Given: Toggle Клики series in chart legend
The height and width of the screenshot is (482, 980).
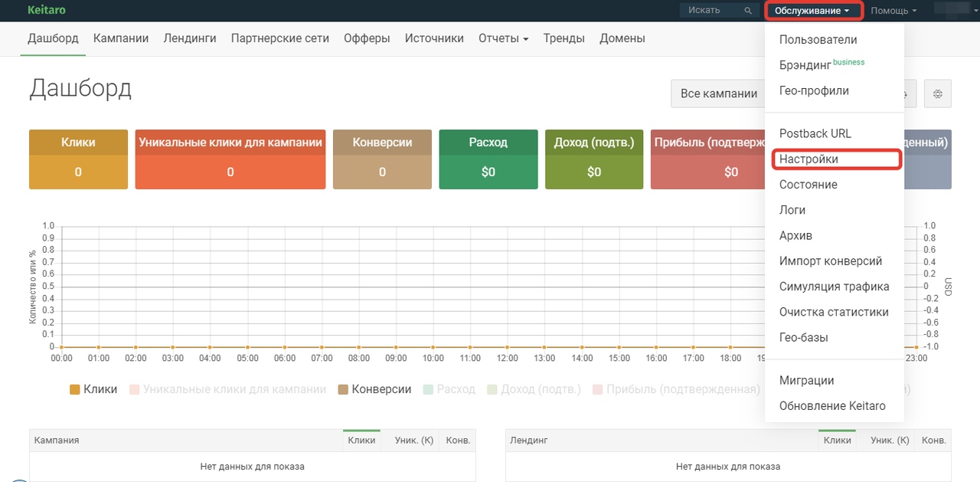Looking at the screenshot, I should tap(93, 389).
